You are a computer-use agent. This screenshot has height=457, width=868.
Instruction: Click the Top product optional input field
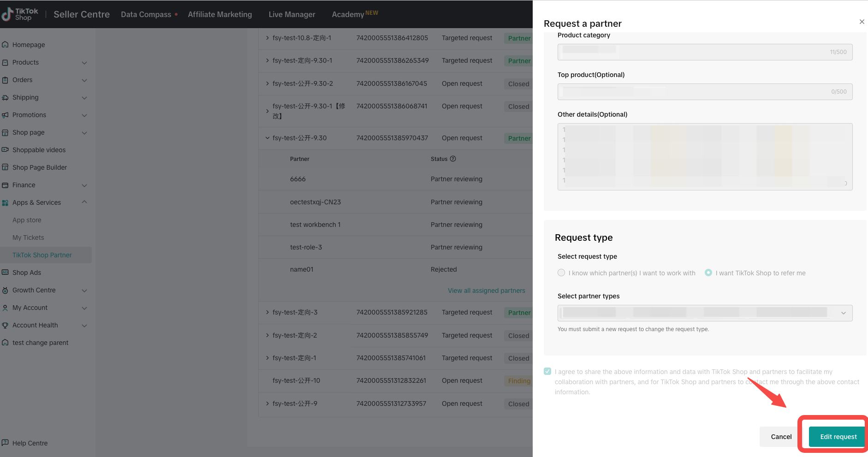point(692,92)
